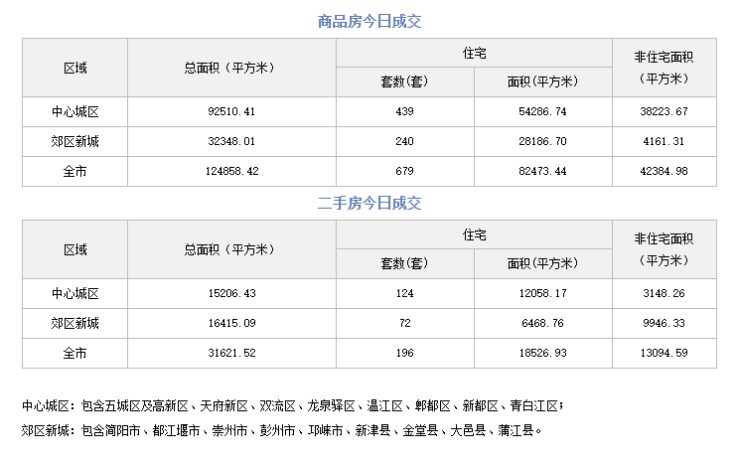The height and width of the screenshot is (463, 740).
Task: Select the value 42384.98
Action: pos(664,171)
